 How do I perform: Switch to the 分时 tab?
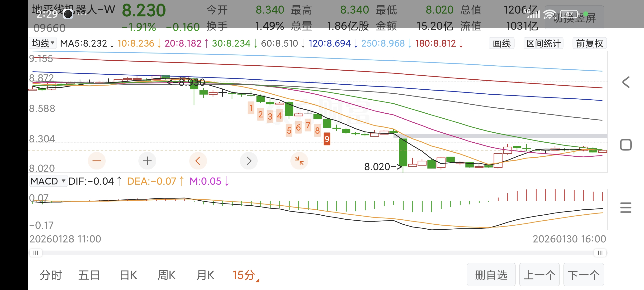51,275
